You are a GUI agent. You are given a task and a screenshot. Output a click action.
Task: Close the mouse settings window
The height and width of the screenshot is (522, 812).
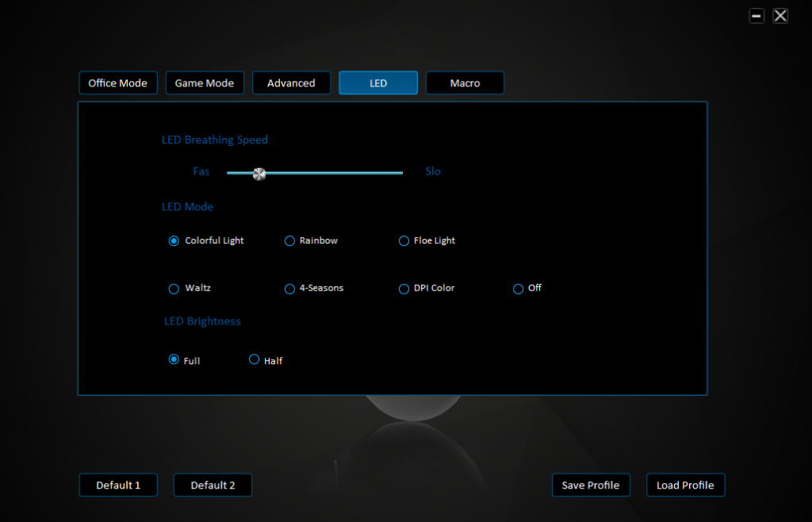pyautogui.click(x=780, y=16)
